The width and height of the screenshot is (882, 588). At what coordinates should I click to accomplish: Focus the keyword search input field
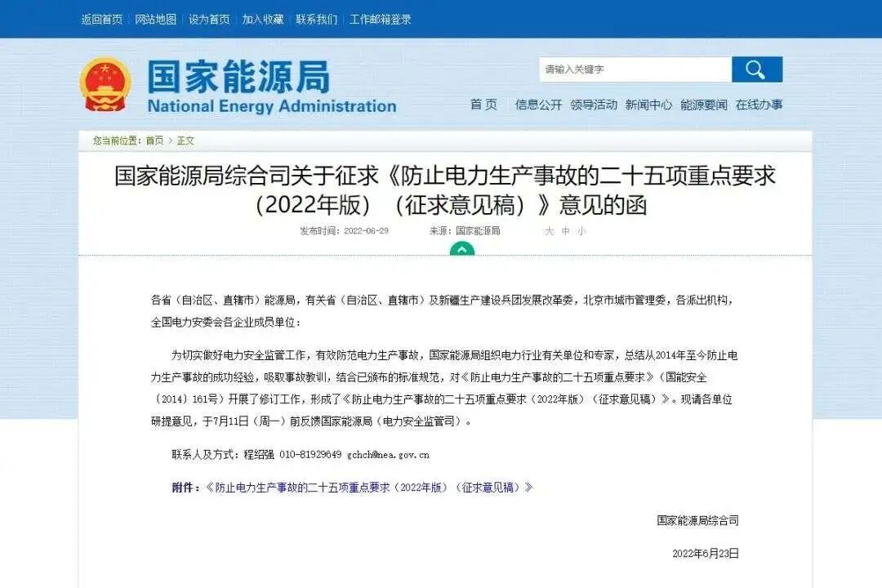click(x=635, y=69)
